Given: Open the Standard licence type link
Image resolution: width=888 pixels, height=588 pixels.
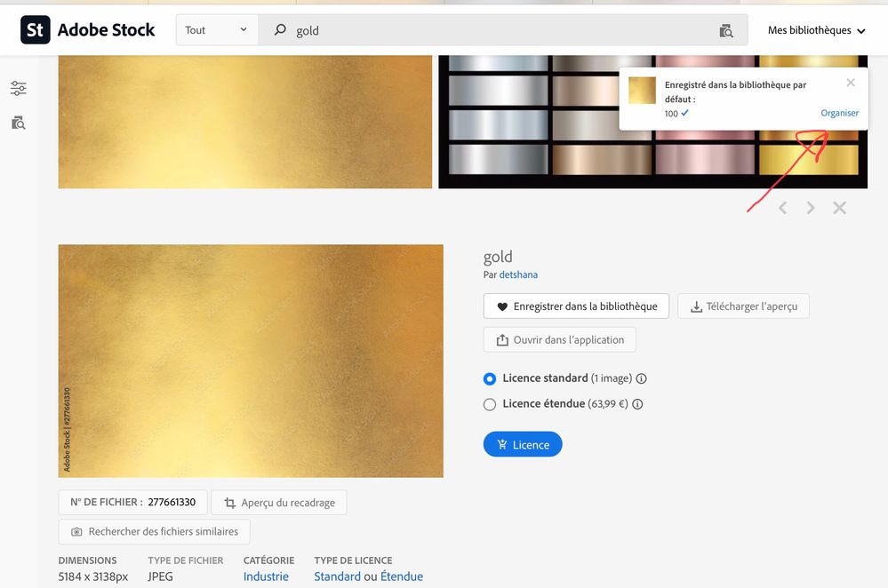Looking at the screenshot, I should point(337,576).
